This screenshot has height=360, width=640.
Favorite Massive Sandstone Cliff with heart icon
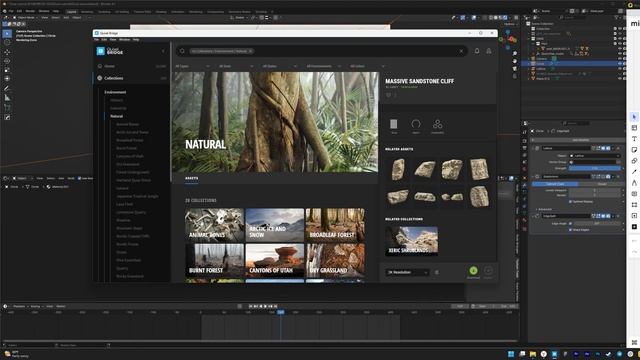(389, 95)
